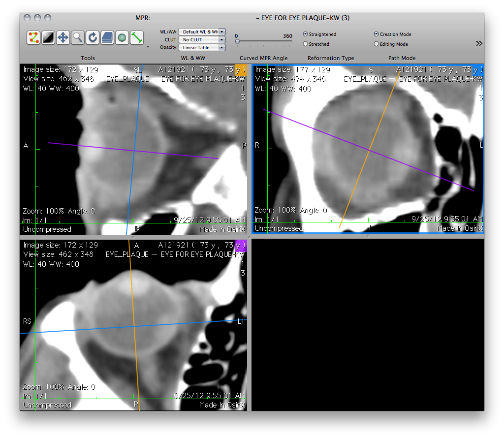Switch path mode to Editing Mode
The height and width of the screenshot is (438, 504).
click(x=377, y=44)
